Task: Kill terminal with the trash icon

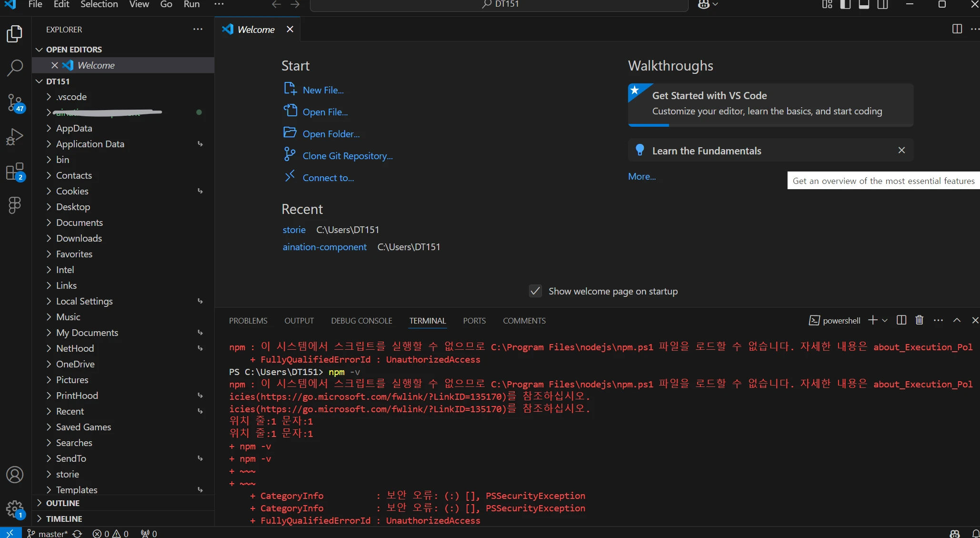Action: click(920, 320)
